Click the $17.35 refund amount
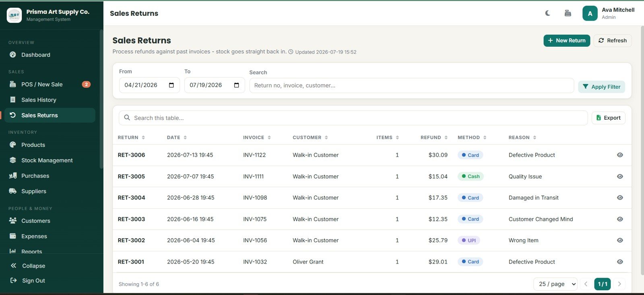644x295 pixels. 438,198
